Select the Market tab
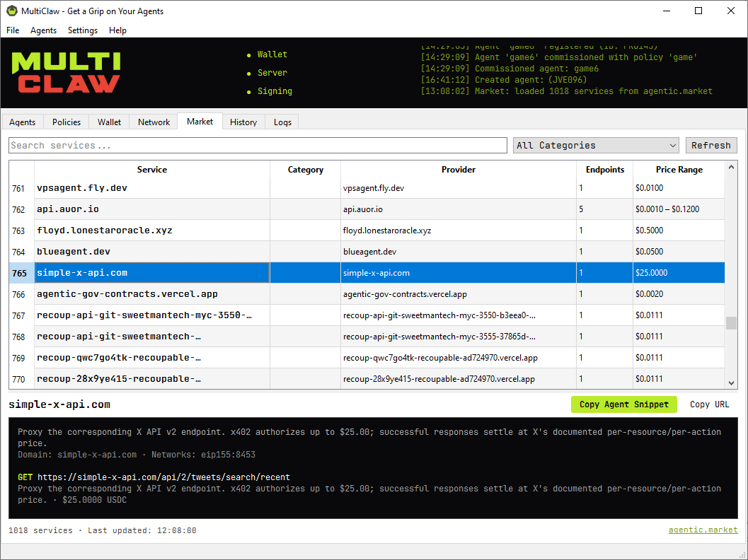The image size is (748, 560). [200, 121]
